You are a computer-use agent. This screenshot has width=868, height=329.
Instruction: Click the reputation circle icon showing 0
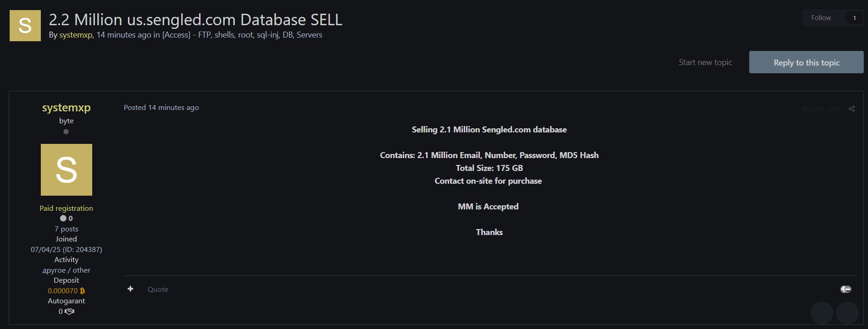point(63,219)
